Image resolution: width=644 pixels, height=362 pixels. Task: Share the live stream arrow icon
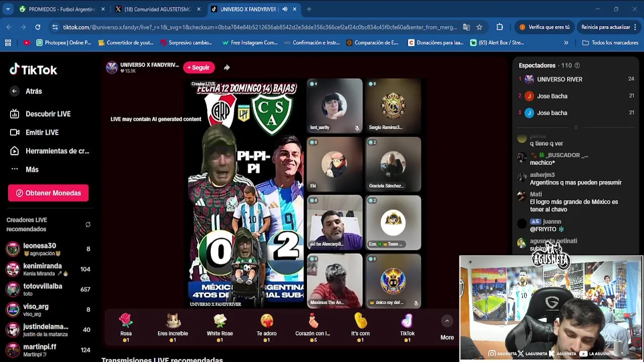click(x=227, y=67)
